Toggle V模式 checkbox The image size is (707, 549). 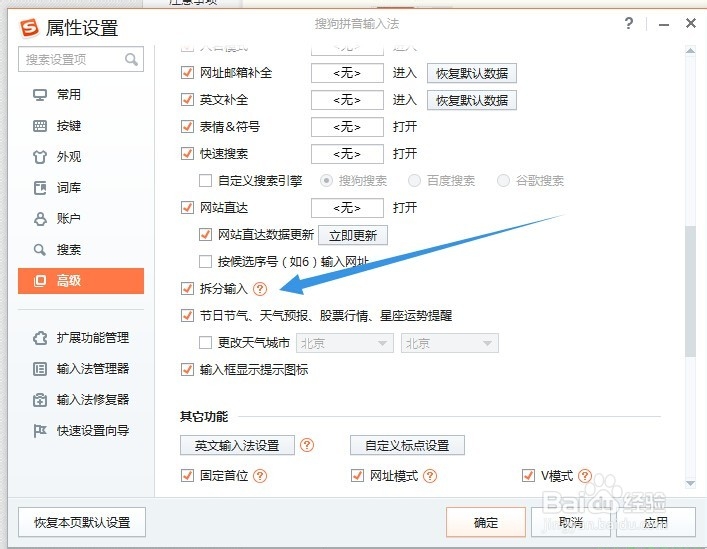pyautogui.click(x=528, y=476)
